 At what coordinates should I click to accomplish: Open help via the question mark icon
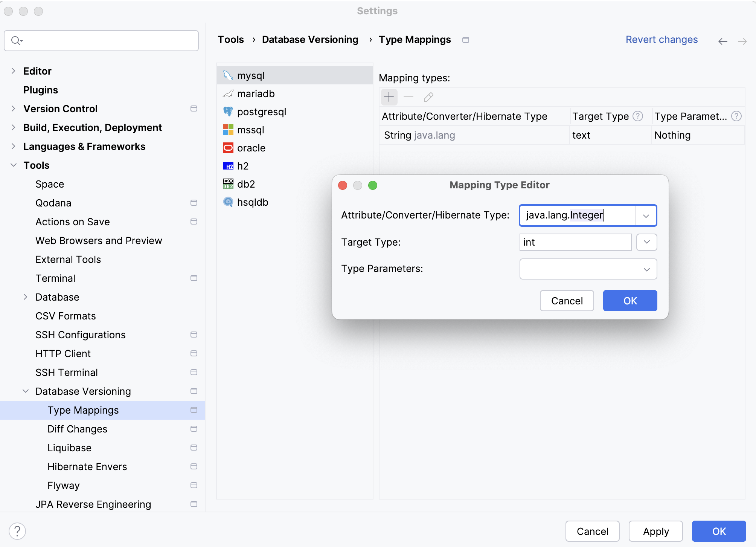(17, 531)
